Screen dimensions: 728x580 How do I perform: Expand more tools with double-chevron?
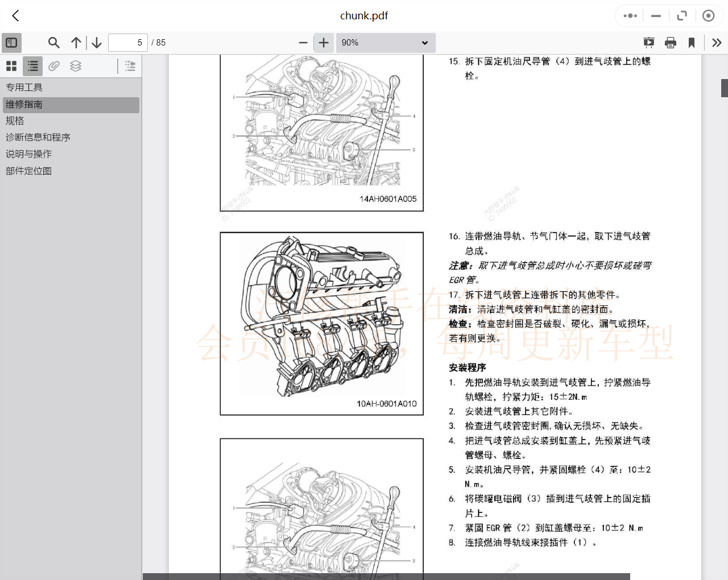point(717,43)
